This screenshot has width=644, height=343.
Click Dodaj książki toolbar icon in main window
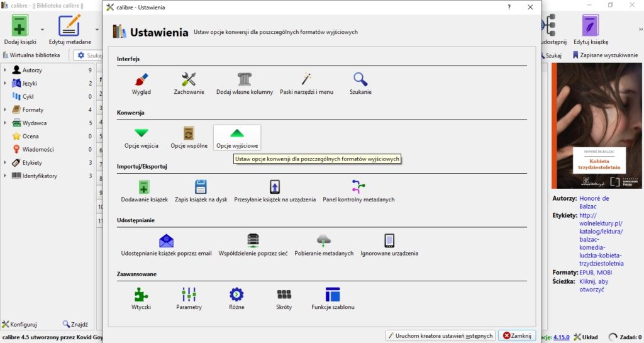20,30
